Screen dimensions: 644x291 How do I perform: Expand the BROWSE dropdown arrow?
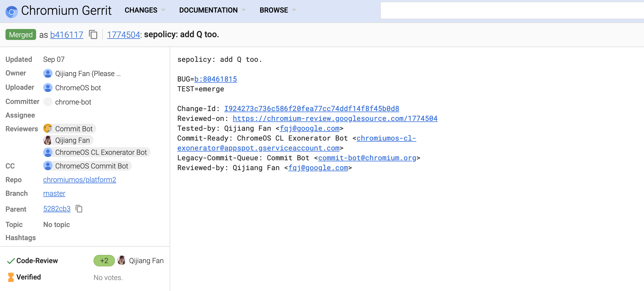(294, 10)
